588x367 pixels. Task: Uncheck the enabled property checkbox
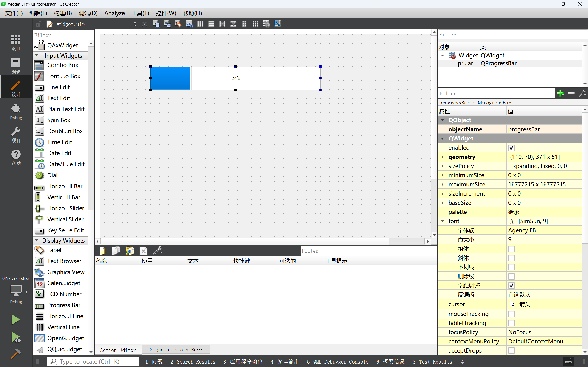pyautogui.click(x=511, y=148)
